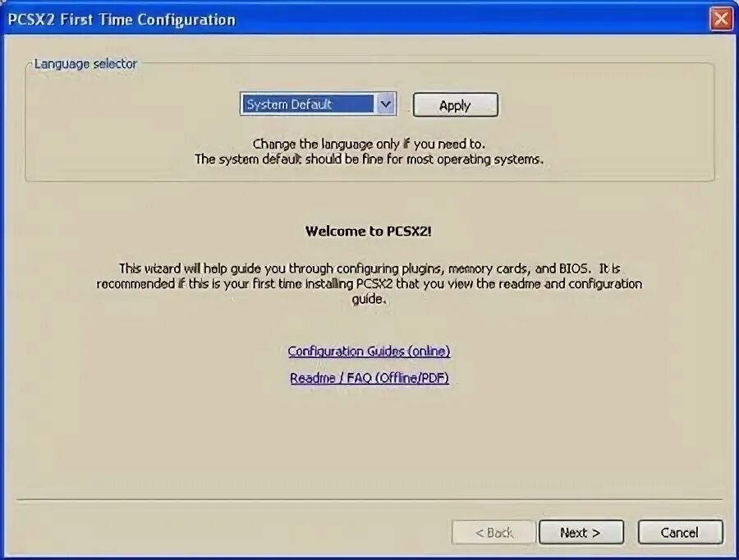Close the PCSX2 First Time Configuration window
The height and width of the screenshot is (560, 739).
coord(721,19)
